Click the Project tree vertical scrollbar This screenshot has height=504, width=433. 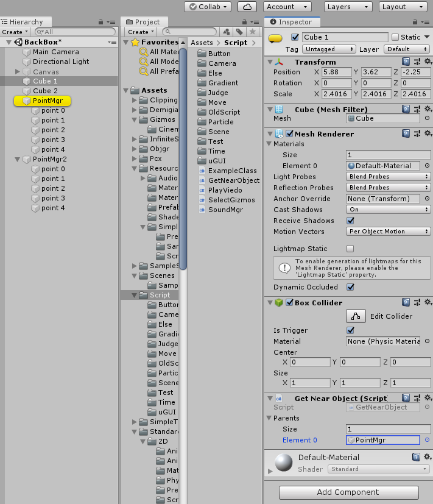(x=183, y=159)
